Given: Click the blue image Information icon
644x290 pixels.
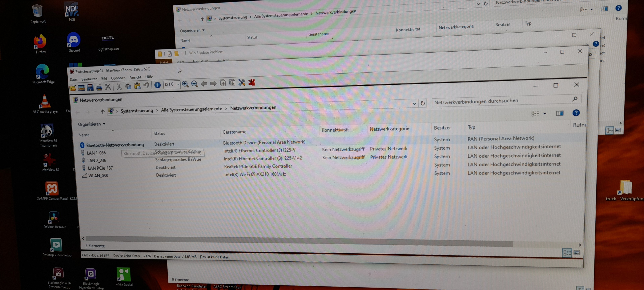Looking at the screenshot, I should click(x=157, y=85).
